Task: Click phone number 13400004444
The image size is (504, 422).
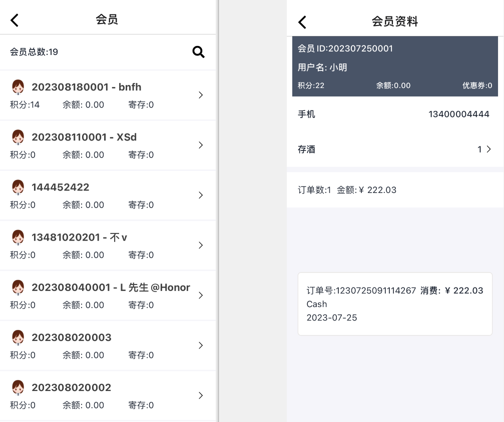Action: [x=458, y=114]
